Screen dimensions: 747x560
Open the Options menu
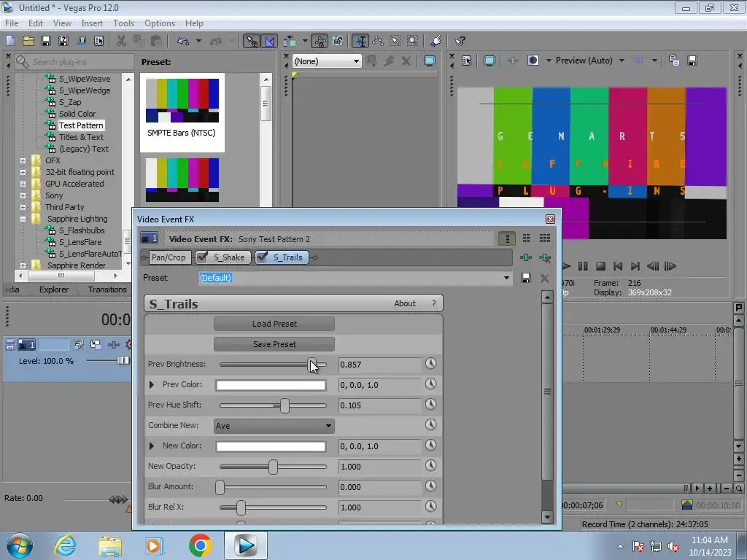pyautogui.click(x=160, y=23)
